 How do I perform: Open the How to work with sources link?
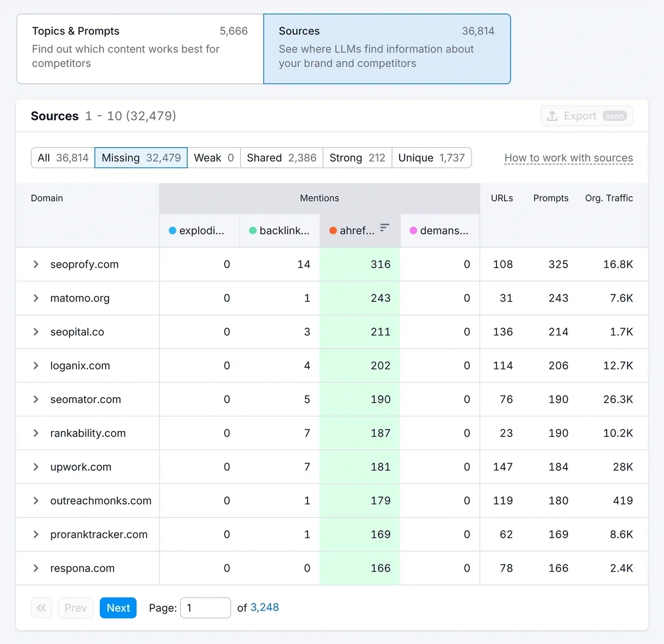[568, 158]
